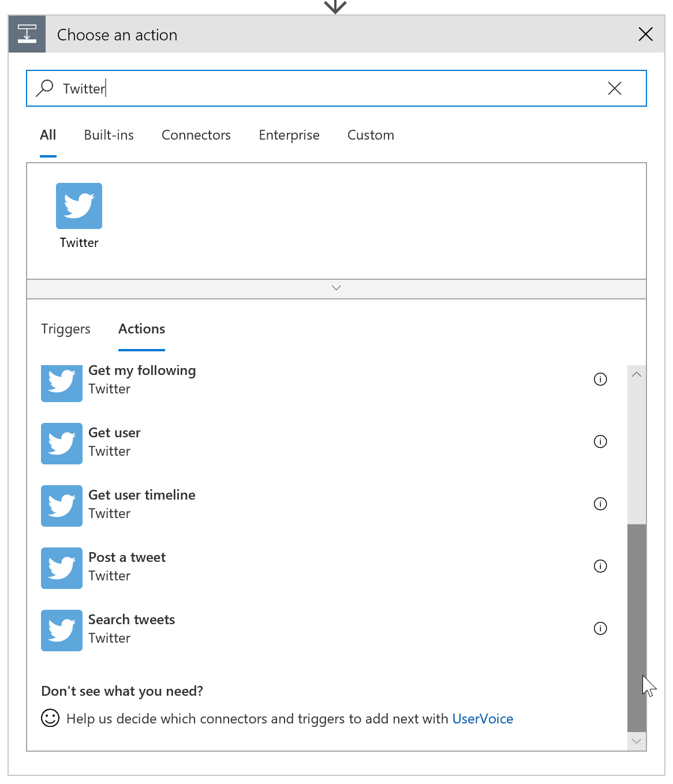
Task: Click the Twitter label under connector tile
Action: pos(79,243)
